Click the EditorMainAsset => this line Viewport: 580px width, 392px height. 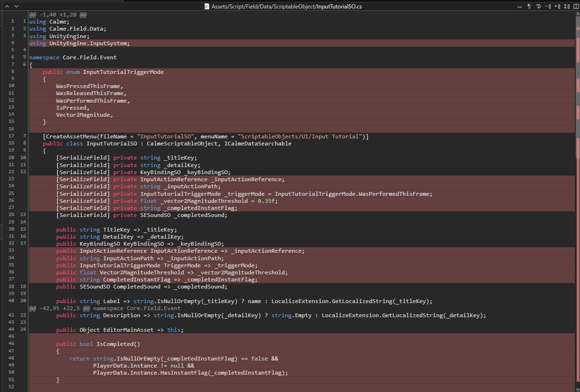(120, 330)
